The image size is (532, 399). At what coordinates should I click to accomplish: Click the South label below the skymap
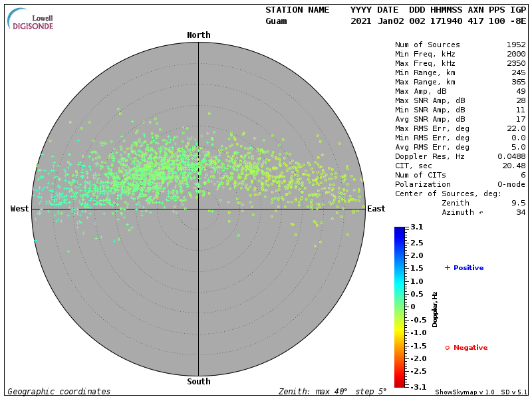click(x=198, y=381)
